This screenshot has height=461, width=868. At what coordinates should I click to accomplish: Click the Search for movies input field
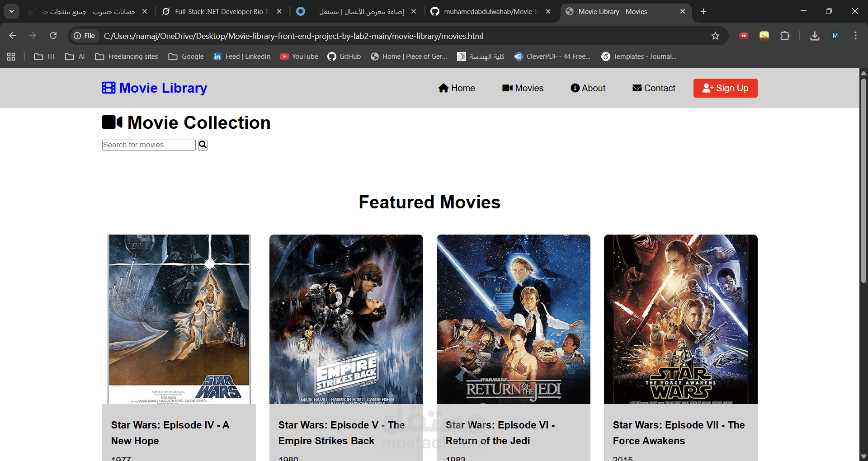(149, 145)
